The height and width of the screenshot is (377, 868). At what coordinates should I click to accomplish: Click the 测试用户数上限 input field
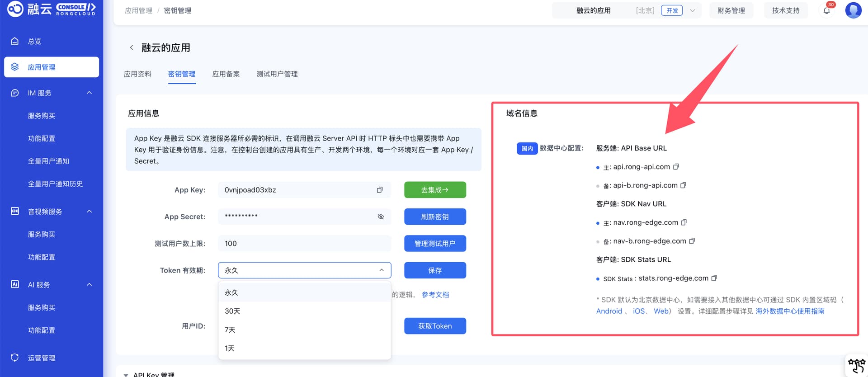(x=304, y=243)
